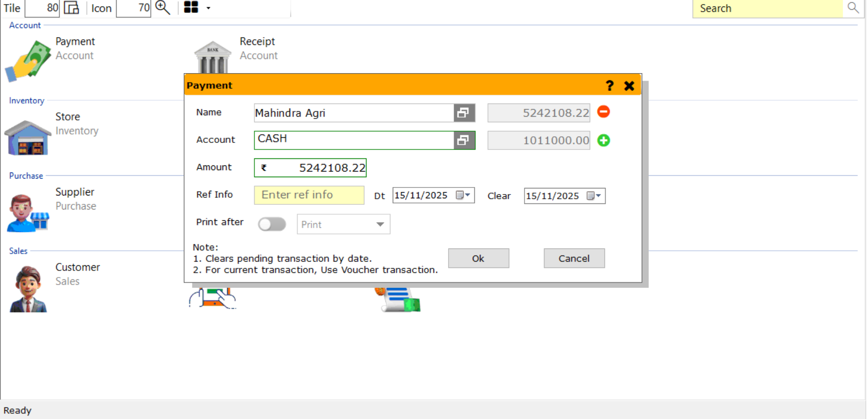Click the help question mark in Payment dialog
The height and width of the screenshot is (419, 868).
point(609,86)
